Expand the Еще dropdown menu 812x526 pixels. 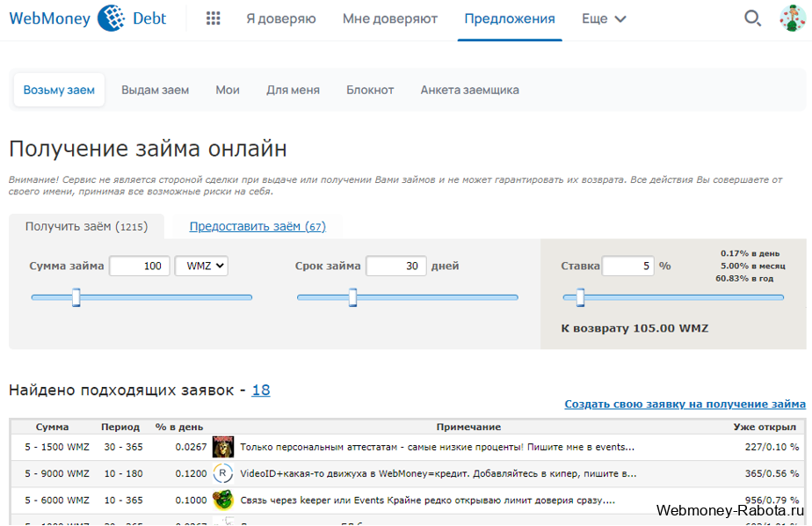click(x=604, y=18)
